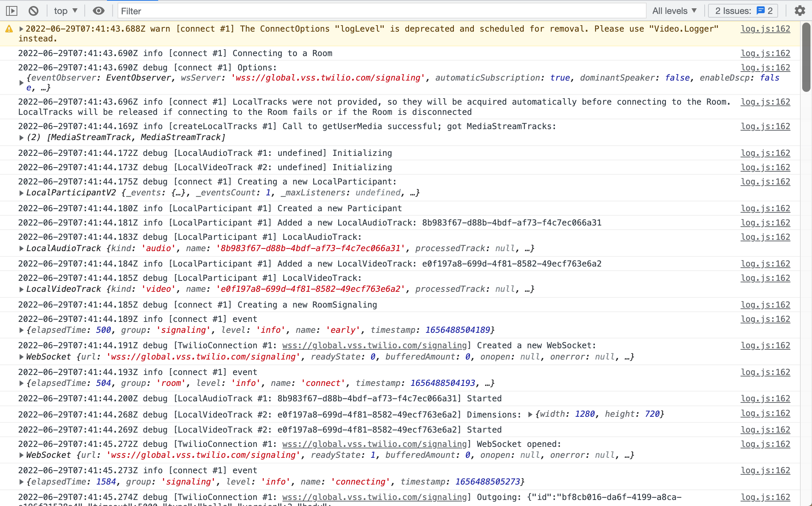Image resolution: width=812 pixels, height=506 pixels.
Task: Click the blue active indicator bar above Filter
Action: coord(133,2)
